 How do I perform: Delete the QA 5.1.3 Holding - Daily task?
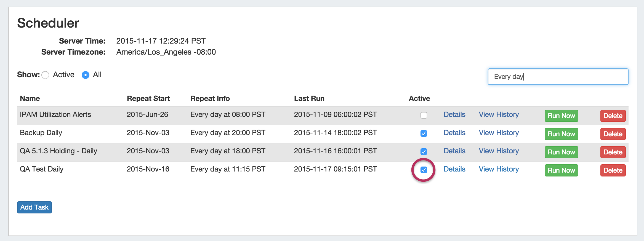pyautogui.click(x=613, y=152)
